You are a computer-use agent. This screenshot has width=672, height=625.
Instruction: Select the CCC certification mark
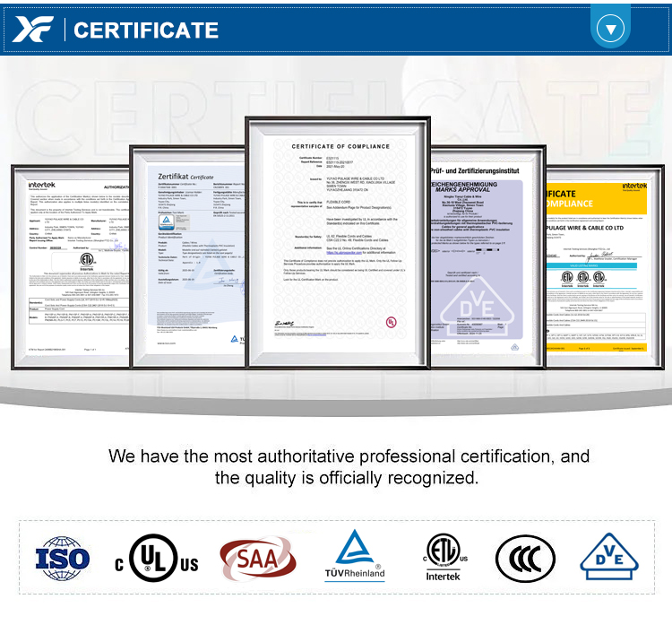tap(525, 559)
